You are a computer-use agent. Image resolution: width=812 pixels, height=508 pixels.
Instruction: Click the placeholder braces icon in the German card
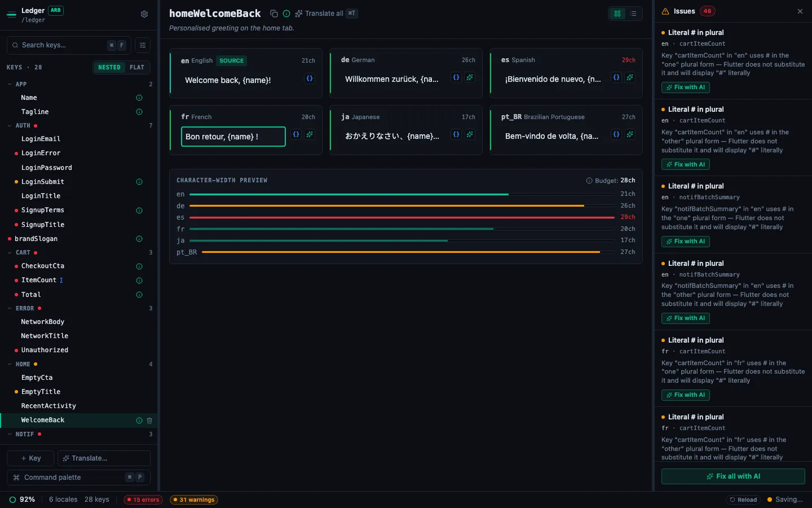point(456,77)
